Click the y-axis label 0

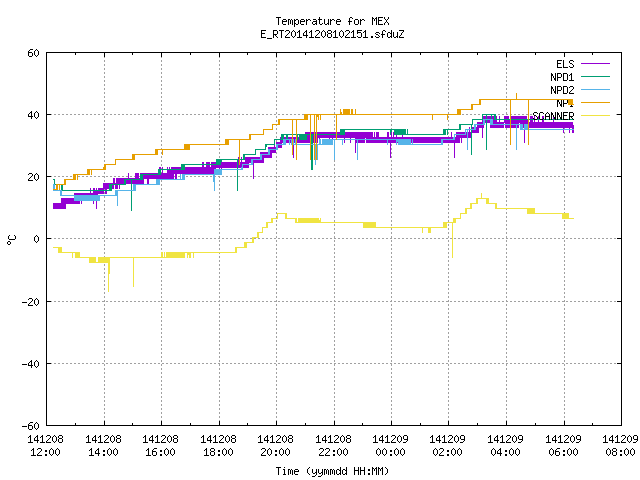pos(37,239)
